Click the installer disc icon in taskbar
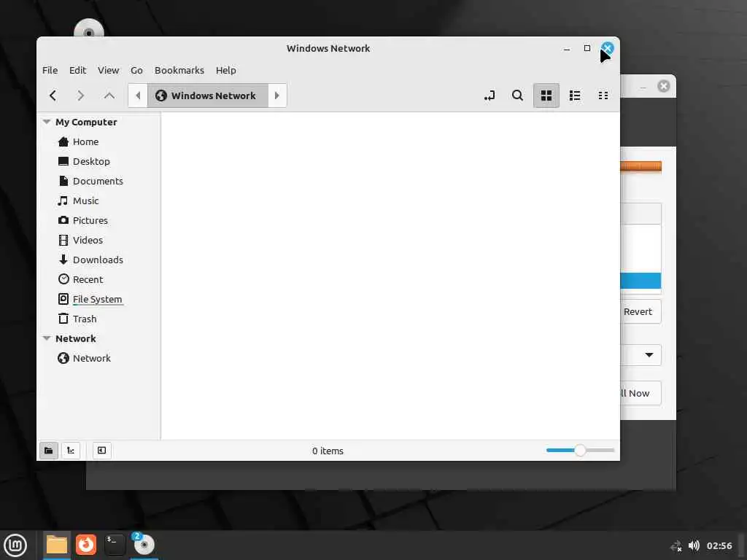Viewport: 747px width, 560px height. point(144,545)
